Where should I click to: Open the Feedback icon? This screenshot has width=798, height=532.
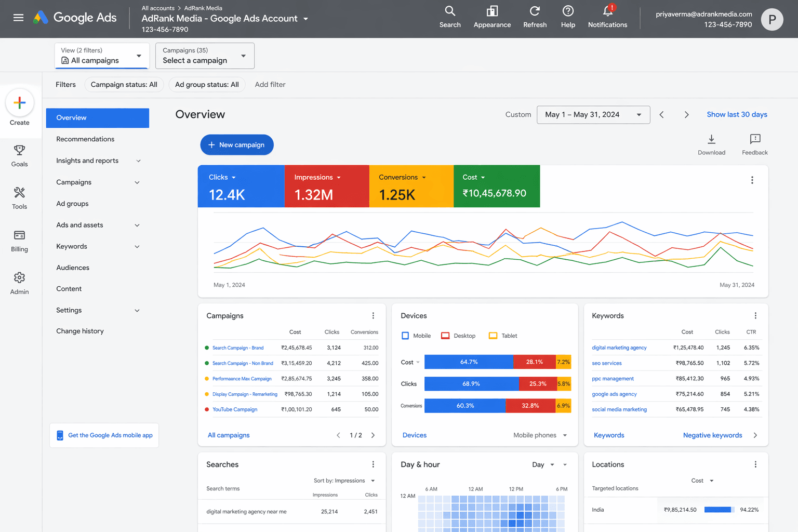click(x=755, y=144)
